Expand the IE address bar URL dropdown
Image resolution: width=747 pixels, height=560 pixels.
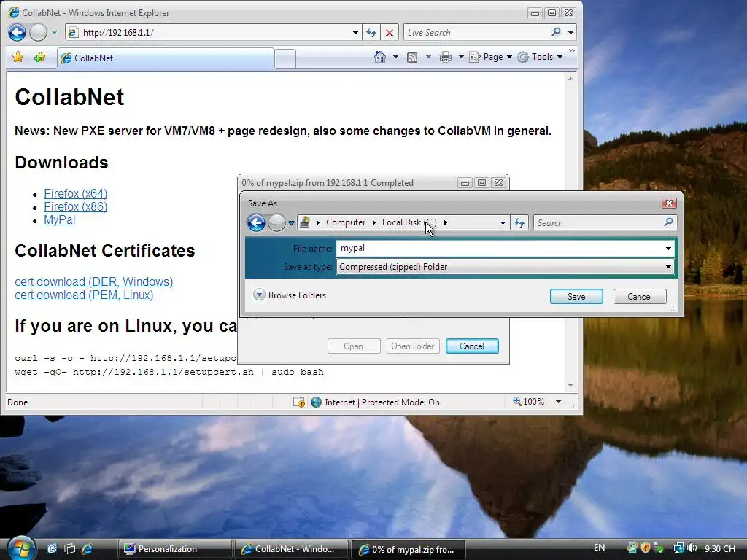[x=355, y=32]
